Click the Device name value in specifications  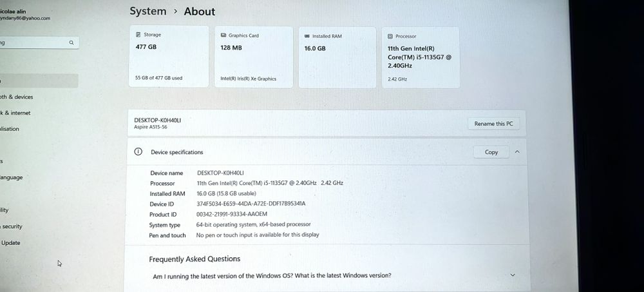coord(220,173)
